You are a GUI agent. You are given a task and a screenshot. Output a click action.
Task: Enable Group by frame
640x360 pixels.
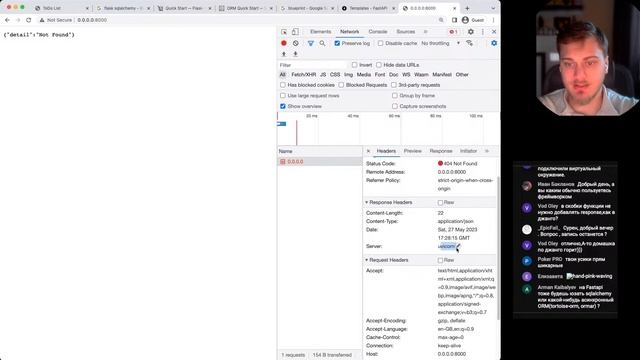(395, 96)
